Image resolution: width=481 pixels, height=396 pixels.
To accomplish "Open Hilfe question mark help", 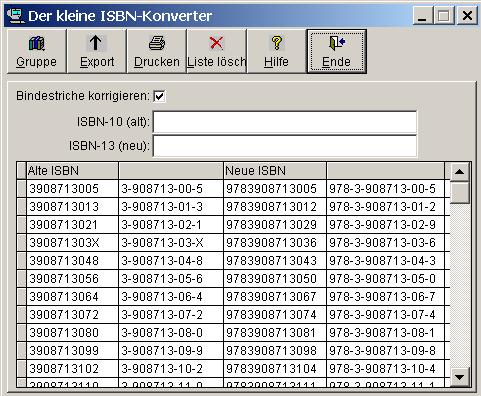I will tap(276, 51).
